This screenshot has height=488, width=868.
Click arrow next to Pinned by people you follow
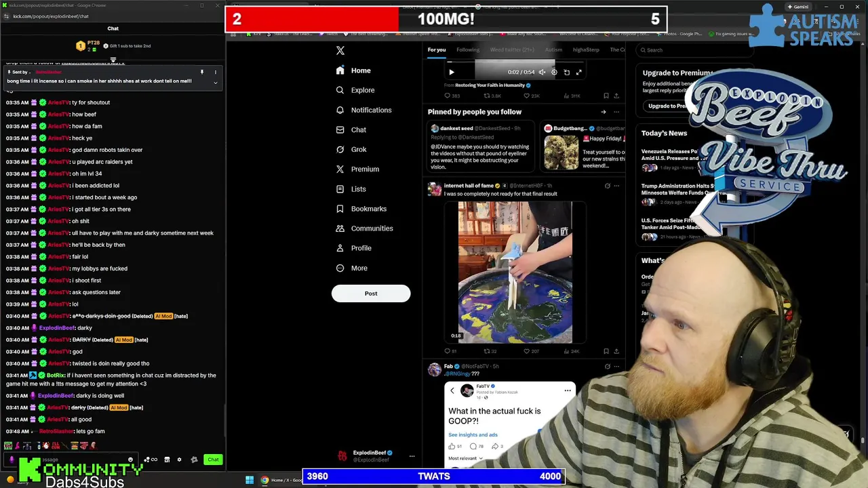(603, 112)
